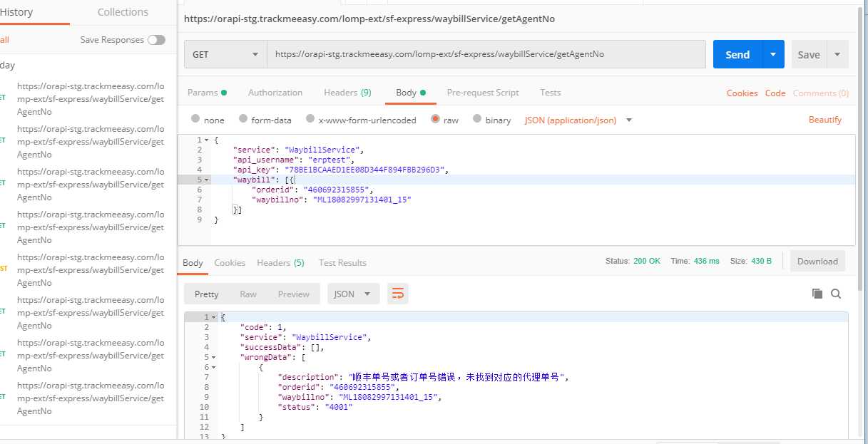This screenshot has height=444, width=868.
Task: Choose 'x-www-form-urlencoded' body radio
Action: pos(310,119)
